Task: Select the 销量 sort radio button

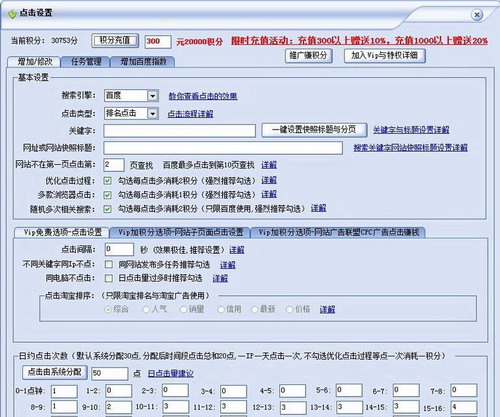Action: (183, 310)
